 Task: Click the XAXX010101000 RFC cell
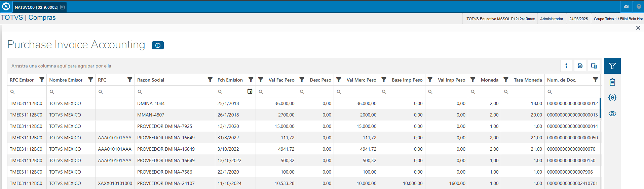[115, 183]
